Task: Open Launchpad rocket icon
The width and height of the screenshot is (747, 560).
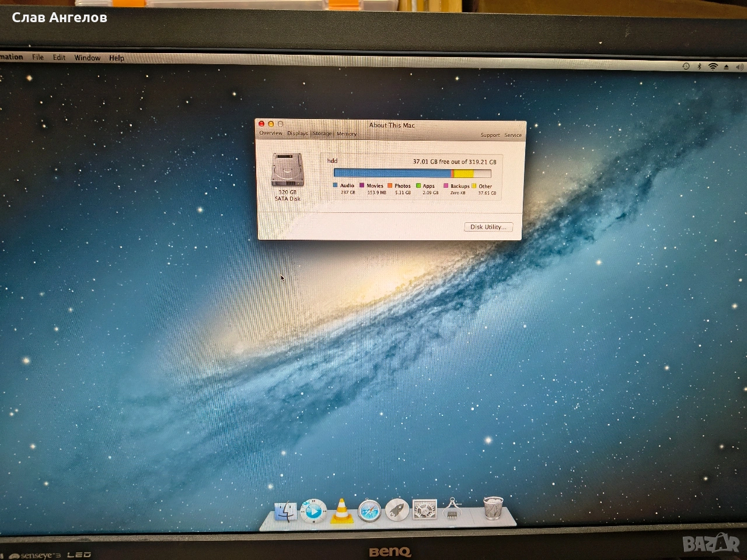Action: 397,510
